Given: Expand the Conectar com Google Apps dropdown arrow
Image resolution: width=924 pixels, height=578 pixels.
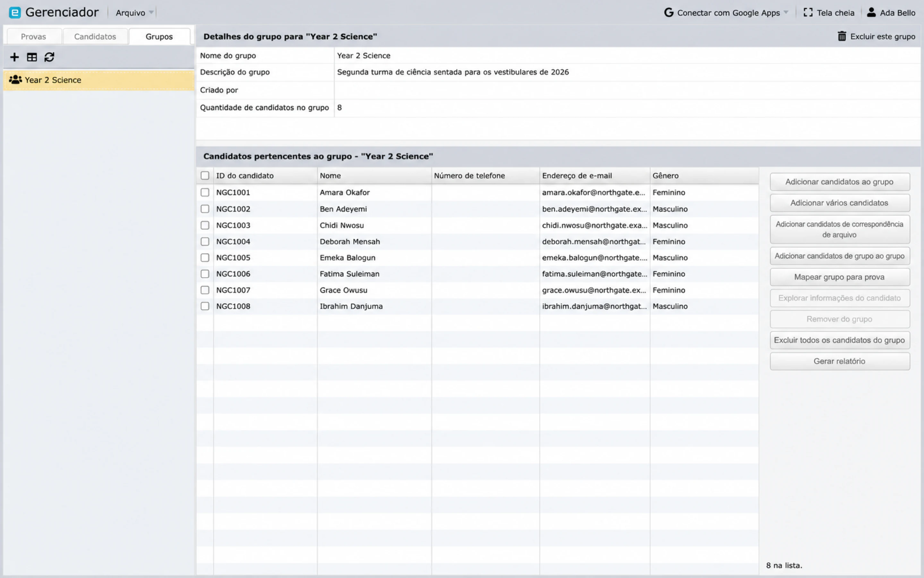Looking at the screenshot, I should pos(786,13).
